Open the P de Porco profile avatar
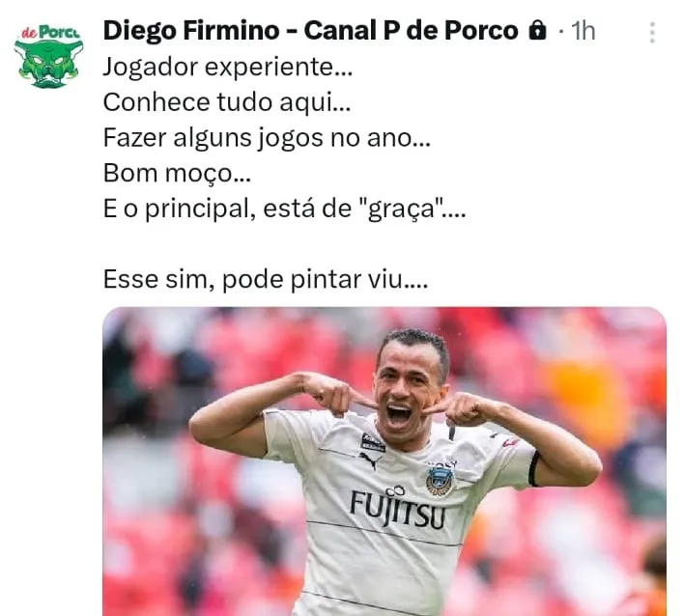This screenshot has width=683, height=616. tap(48, 56)
